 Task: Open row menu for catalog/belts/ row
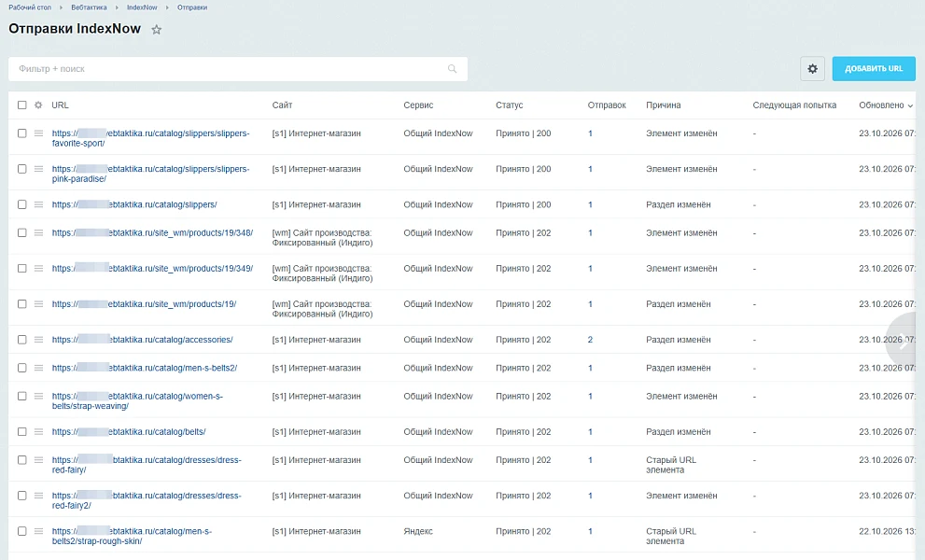coord(38,432)
